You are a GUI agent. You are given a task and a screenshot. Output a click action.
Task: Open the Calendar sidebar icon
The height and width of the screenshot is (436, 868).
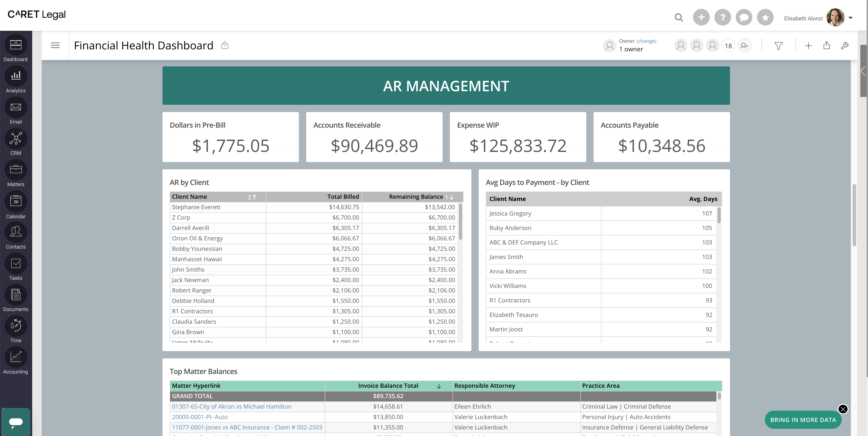pos(15,201)
